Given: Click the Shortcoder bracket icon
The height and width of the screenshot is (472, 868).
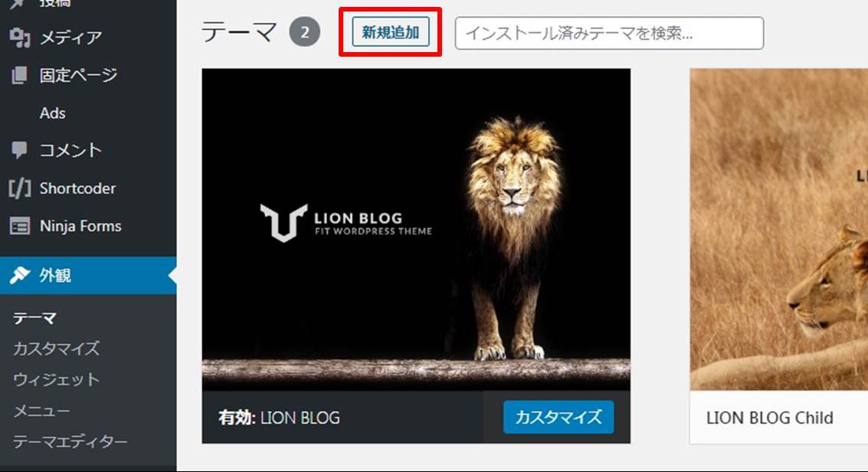Looking at the screenshot, I should pyautogui.click(x=19, y=188).
